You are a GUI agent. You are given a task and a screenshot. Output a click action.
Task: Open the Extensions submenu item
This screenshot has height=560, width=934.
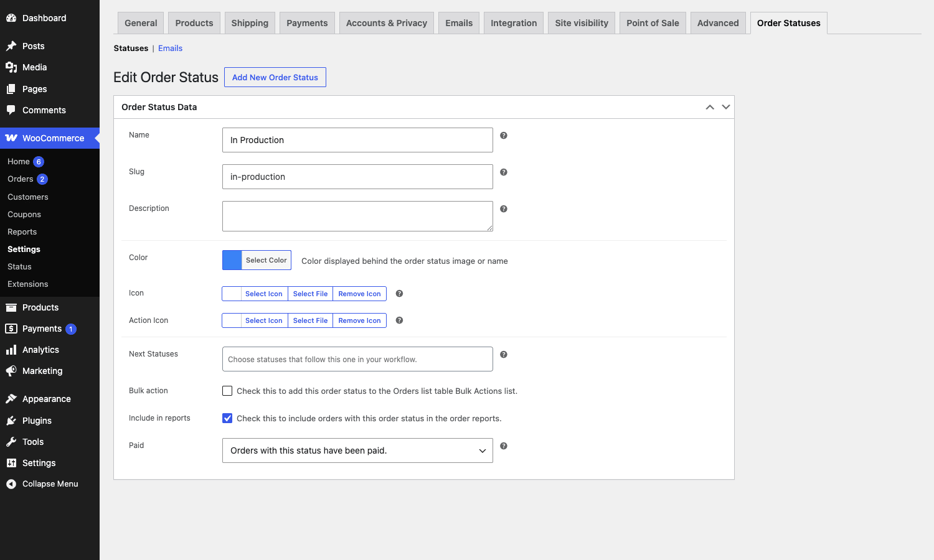28,284
